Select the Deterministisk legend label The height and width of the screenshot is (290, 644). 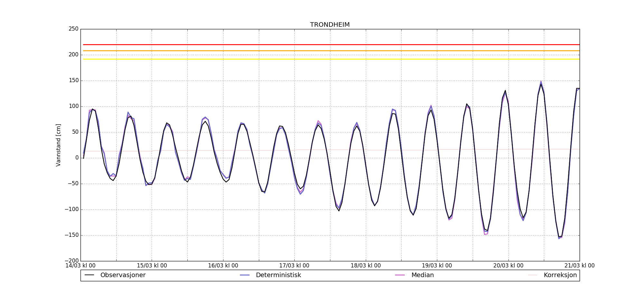click(x=278, y=275)
